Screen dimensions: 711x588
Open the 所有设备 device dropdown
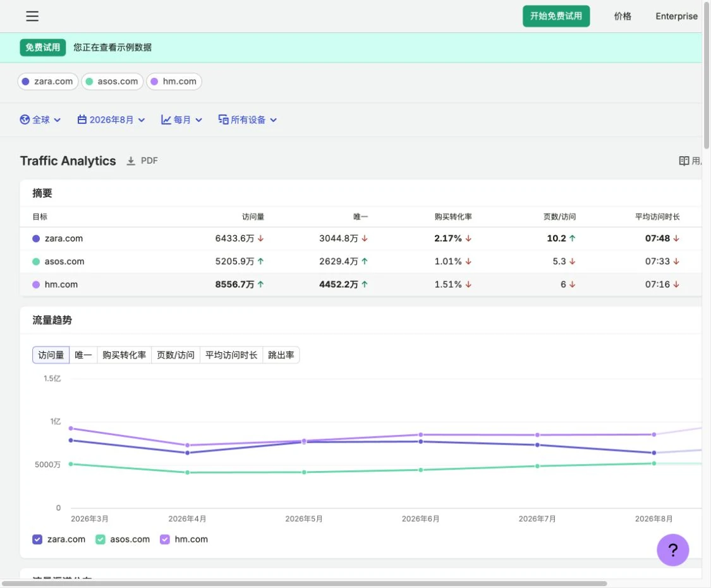pos(248,119)
